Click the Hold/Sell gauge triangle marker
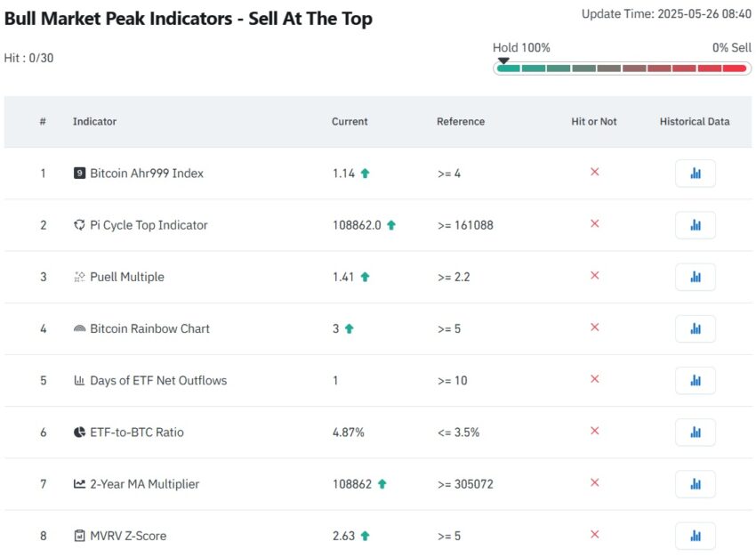The height and width of the screenshot is (558, 756). pyautogui.click(x=503, y=61)
